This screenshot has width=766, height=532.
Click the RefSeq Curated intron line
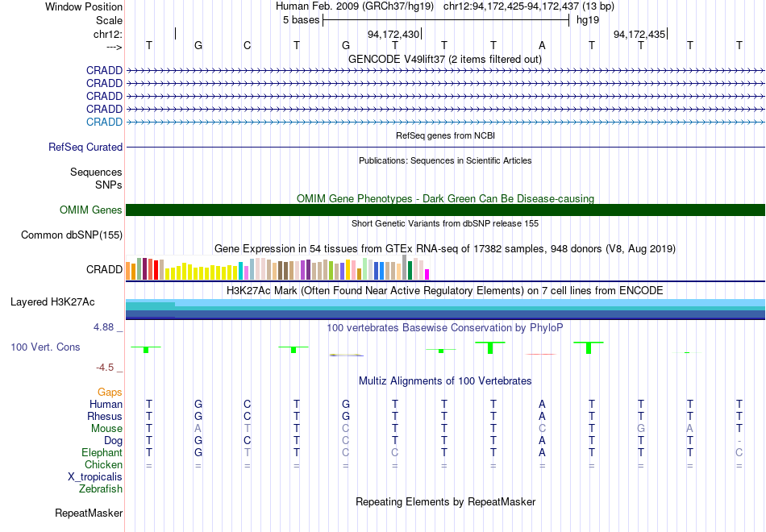pyautogui.click(x=445, y=147)
